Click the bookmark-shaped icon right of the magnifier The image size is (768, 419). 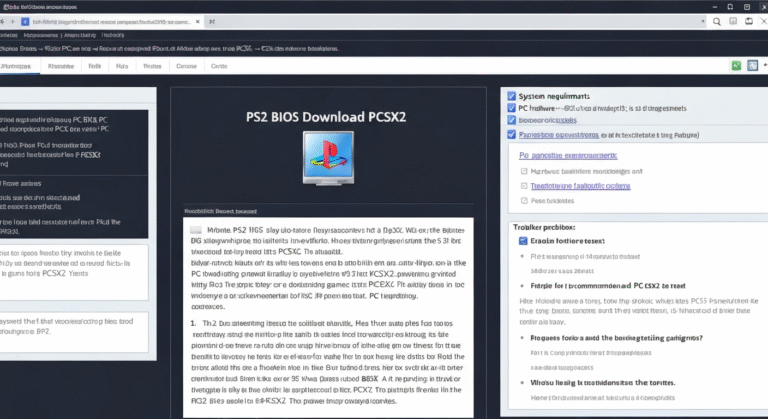tap(749, 21)
